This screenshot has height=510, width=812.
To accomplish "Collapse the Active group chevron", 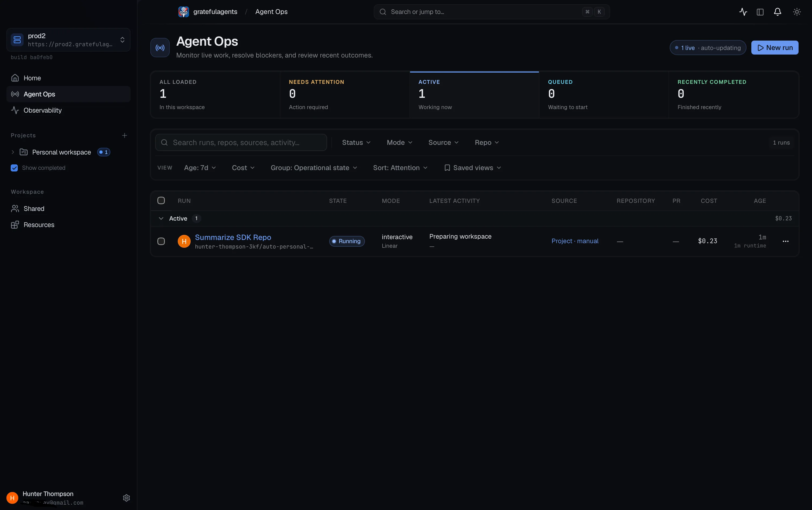I will point(161,218).
